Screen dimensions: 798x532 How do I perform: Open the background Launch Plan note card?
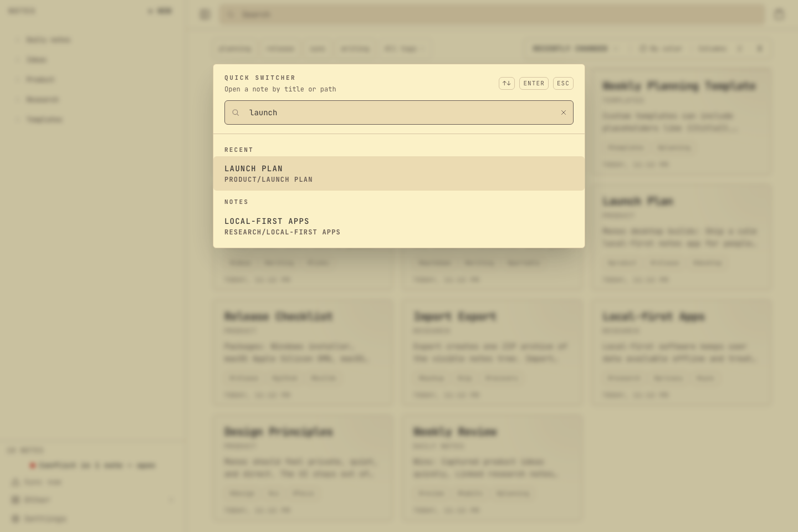[x=681, y=237]
